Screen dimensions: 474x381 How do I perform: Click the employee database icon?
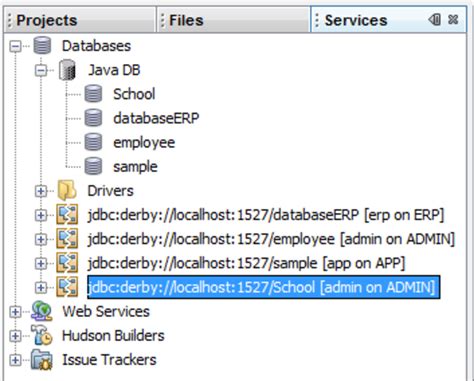click(93, 142)
